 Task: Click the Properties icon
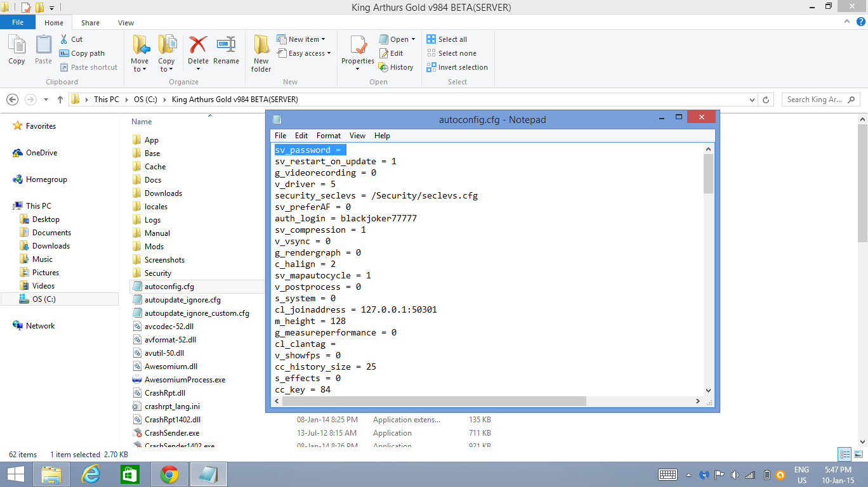pos(358,46)
